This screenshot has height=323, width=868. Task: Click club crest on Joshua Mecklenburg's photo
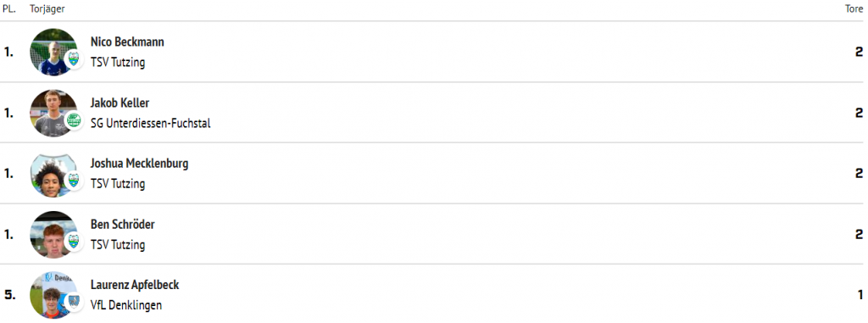(74, 181)
